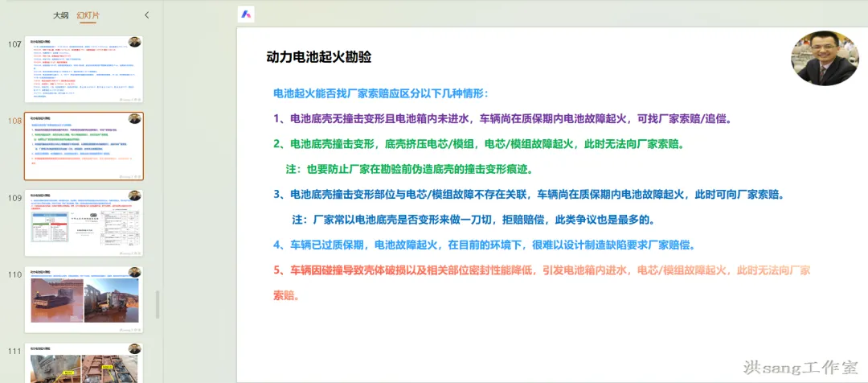Switch to the 幻灯片 slides tab
868x383 pixels.
click(x=88, y=15)
